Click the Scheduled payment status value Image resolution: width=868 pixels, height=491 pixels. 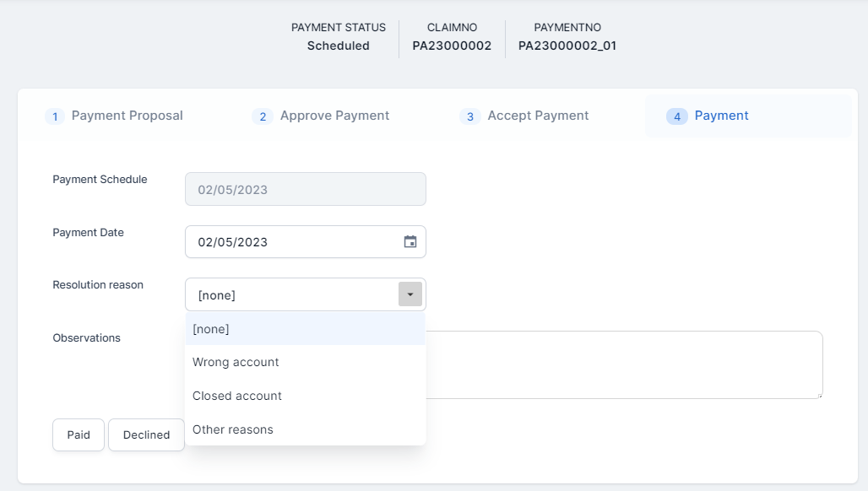tap(338, 46)
